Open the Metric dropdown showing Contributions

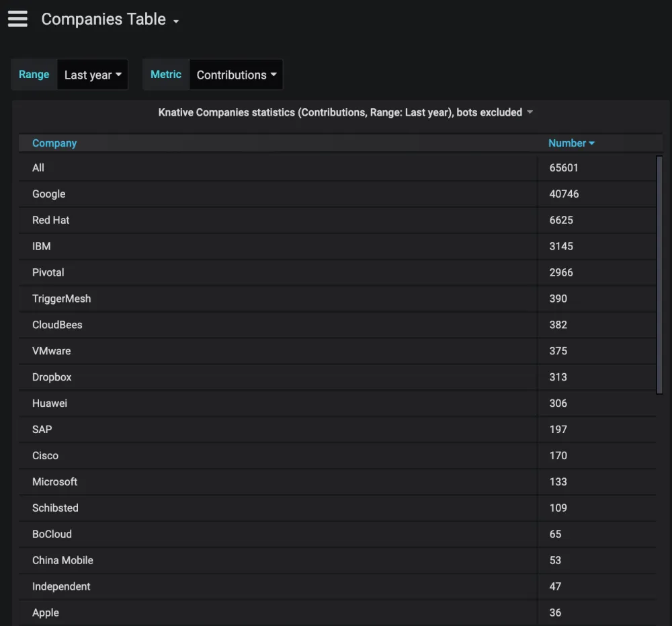click(236, 75)
